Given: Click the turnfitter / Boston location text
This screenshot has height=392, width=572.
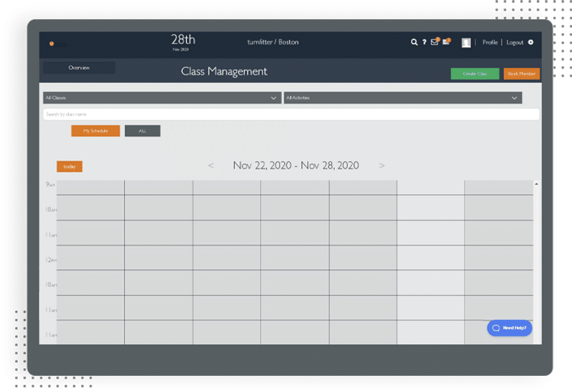Looking at the screenshot, I should coord(273,42).
